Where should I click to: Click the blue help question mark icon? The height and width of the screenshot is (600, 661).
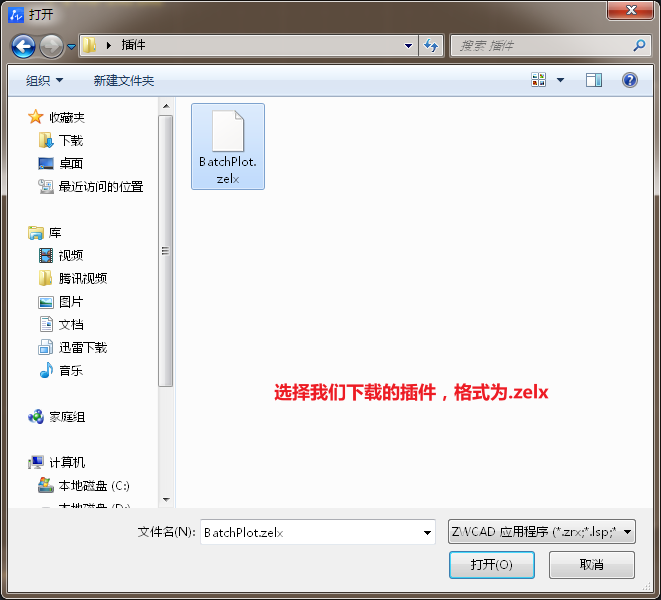click(x=629, y=80)
